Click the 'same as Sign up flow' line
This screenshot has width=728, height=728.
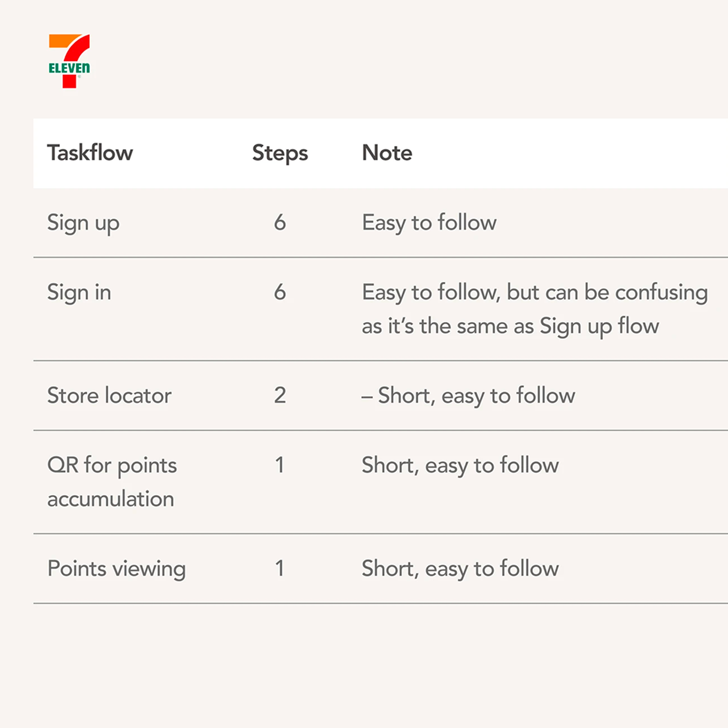pos(510,327)
